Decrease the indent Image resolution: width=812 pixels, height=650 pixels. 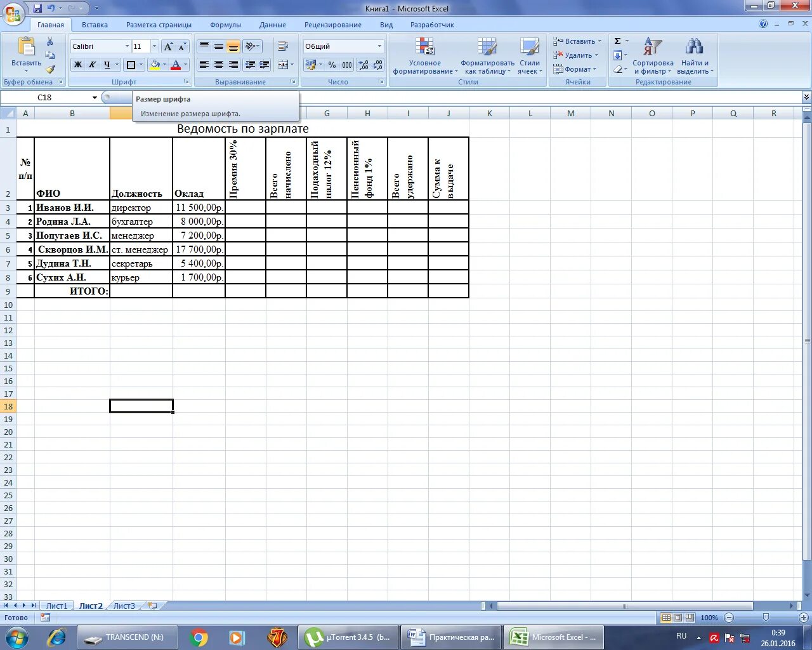pyautogui.click(x=250, y=65)
